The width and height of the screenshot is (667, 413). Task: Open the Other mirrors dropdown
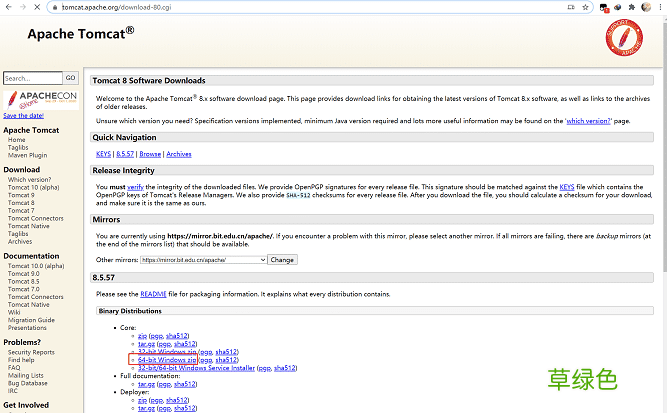(203, 259)
